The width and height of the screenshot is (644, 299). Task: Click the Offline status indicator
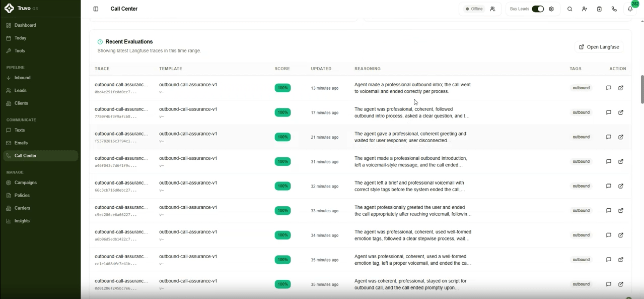pos(474,9)
